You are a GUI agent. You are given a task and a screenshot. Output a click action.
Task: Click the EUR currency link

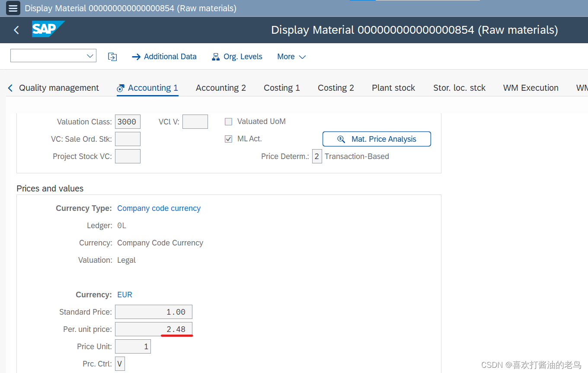coord(125,294)
